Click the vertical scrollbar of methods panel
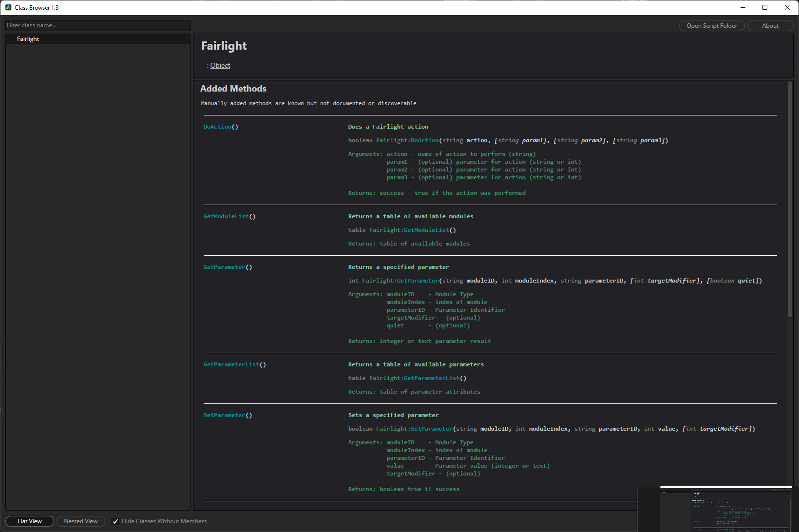The width and height of the screenshot is (799, 532). pos(790,200)
